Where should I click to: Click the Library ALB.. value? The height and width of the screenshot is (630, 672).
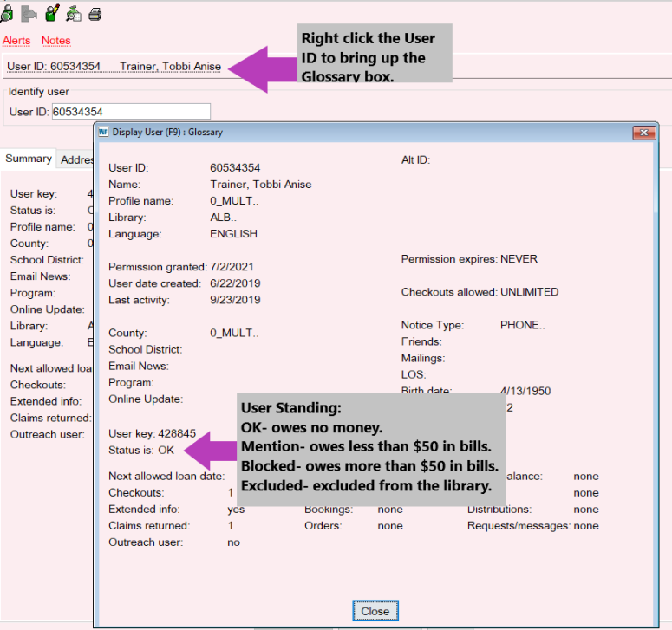(x=225, y=218)
